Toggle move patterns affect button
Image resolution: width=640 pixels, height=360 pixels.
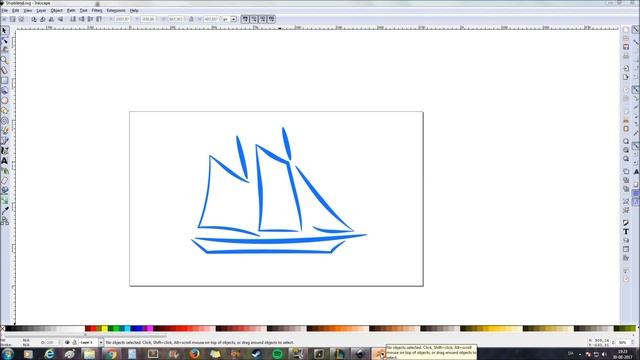pos(272,19)
